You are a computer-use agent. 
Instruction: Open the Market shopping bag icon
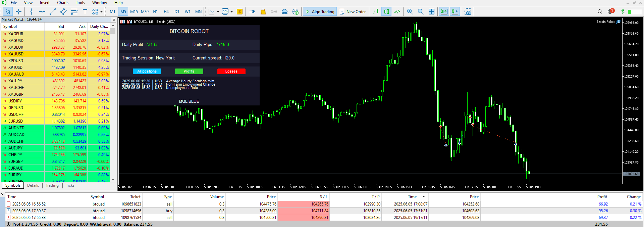point(263,12)
